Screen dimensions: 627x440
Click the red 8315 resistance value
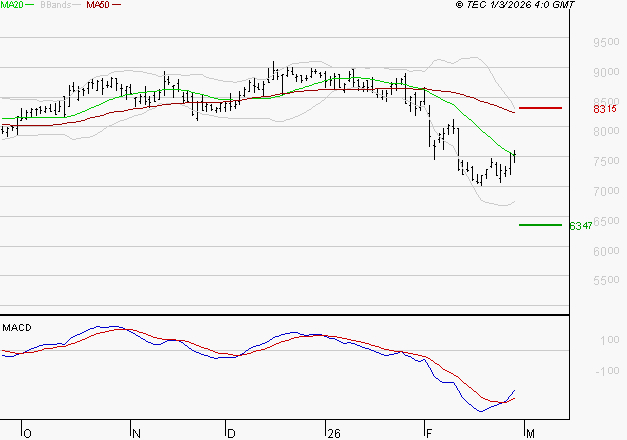click(x=605, y=109)
